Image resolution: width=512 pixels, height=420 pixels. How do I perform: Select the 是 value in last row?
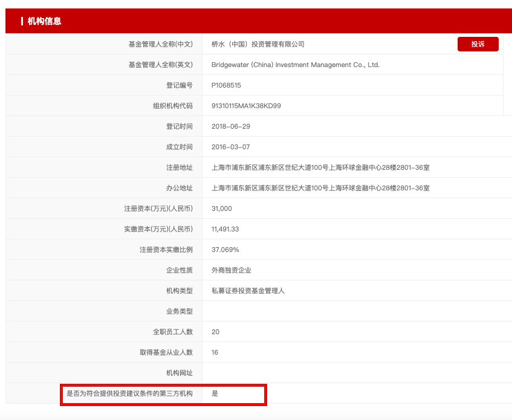click(215, 393)
